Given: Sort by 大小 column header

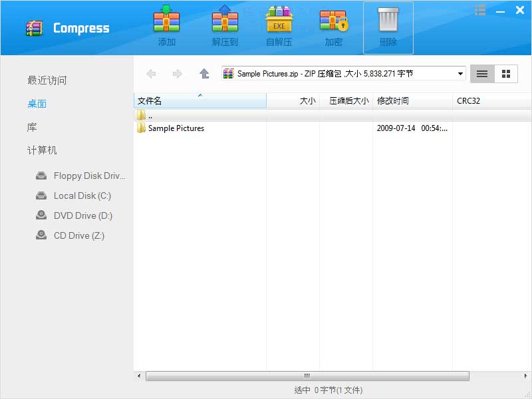Looking at the screenshot, I should point(293,101).
